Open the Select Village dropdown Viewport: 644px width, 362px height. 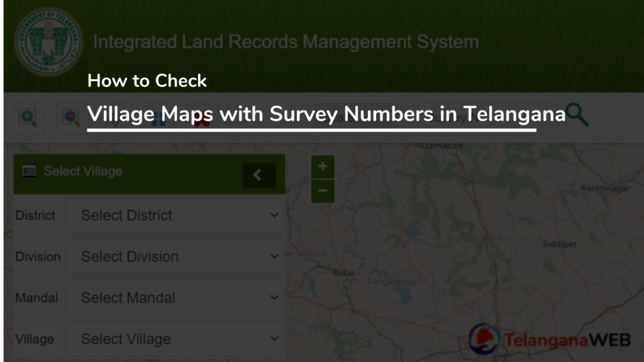point(175,339)
